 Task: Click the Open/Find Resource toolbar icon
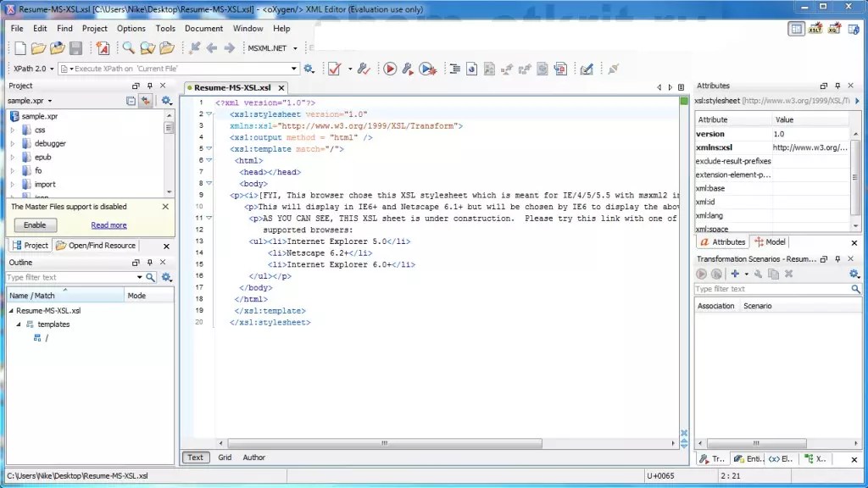tap(167, 48)
